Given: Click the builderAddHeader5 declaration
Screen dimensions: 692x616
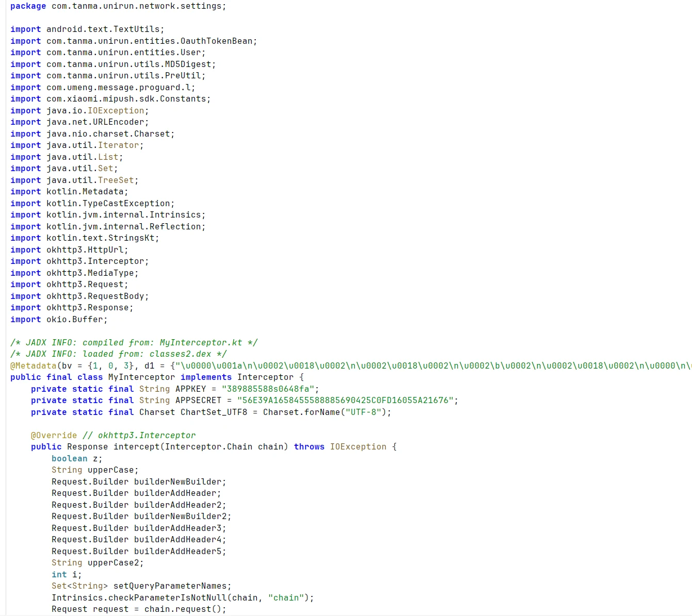Looking at the screenshot, I should 139,552.
